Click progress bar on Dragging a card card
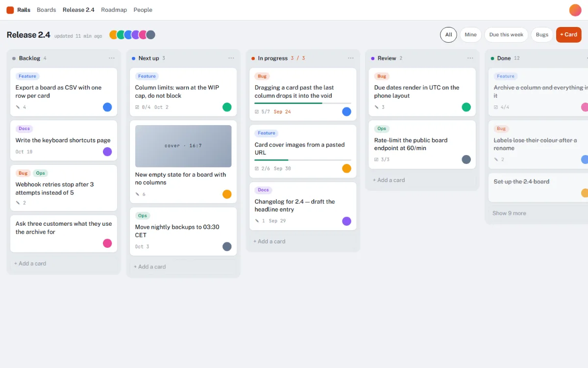Image resolution: width=588 pixels, height=368 pixels. 303,103
